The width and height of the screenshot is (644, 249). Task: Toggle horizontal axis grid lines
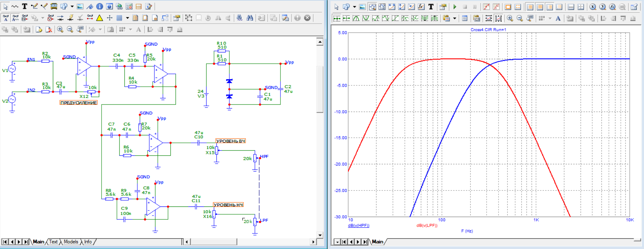tap(540, 7)
